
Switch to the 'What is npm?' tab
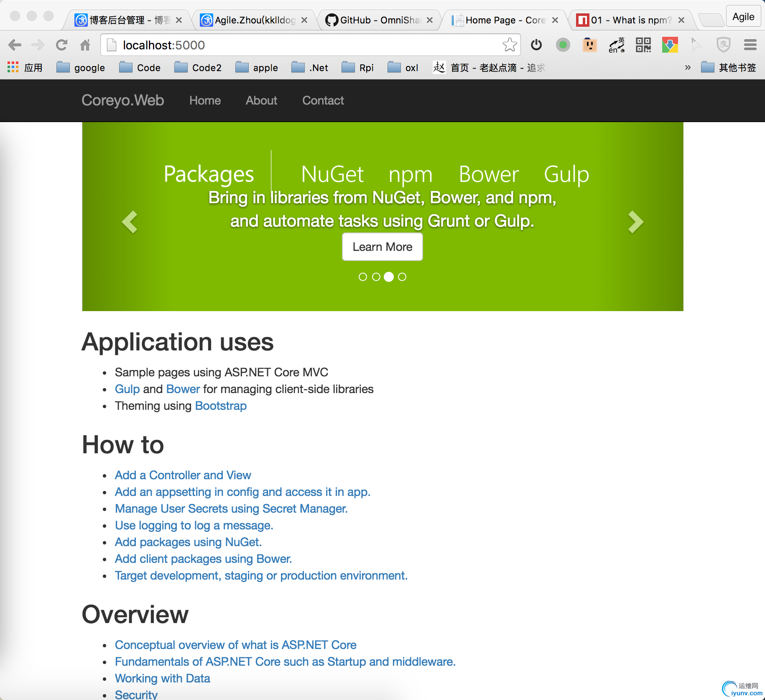tap(630, 20)
